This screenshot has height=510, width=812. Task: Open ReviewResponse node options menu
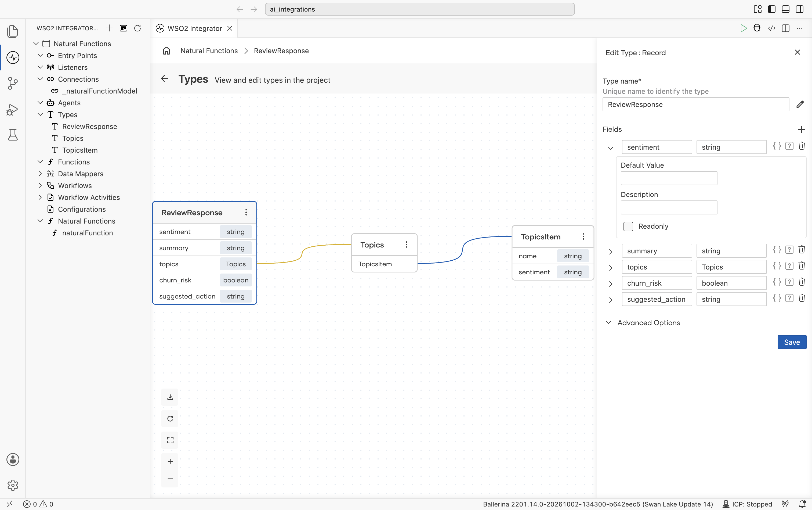click(246, 212)
